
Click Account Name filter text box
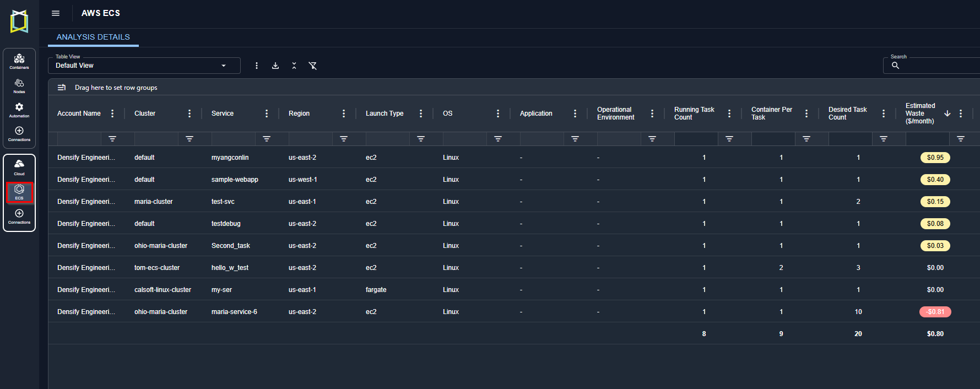pos(79,139)
